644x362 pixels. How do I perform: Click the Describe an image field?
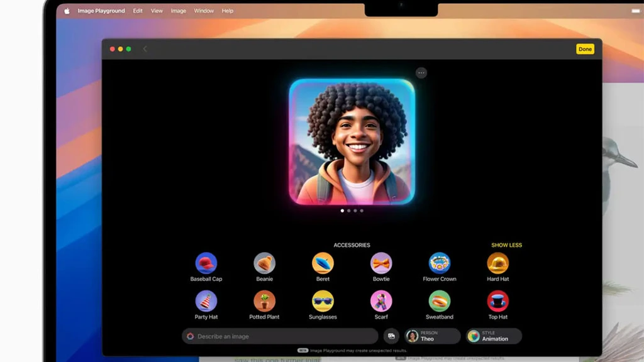(x=280, y=336)
